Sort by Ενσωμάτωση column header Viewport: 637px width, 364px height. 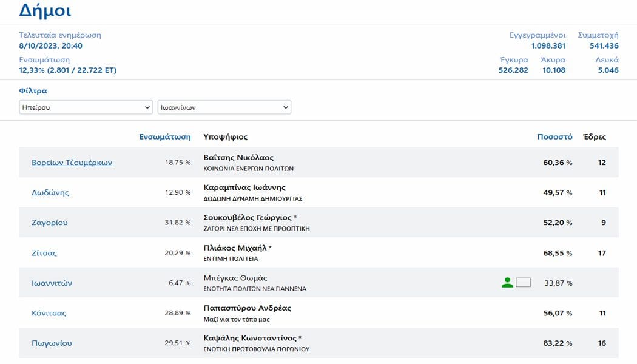point(165,137)
